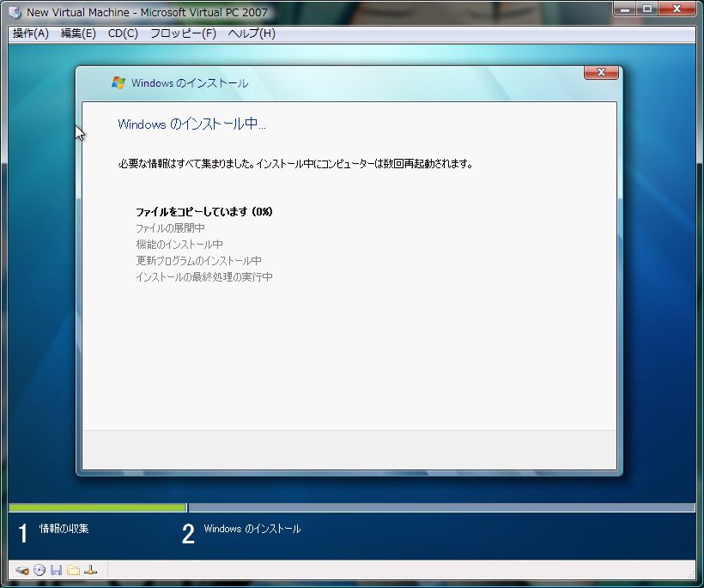The width and height of the screenshot is (704, 588).
Task: Open the 編集(E) menu
Action: [x=78, y=33]
